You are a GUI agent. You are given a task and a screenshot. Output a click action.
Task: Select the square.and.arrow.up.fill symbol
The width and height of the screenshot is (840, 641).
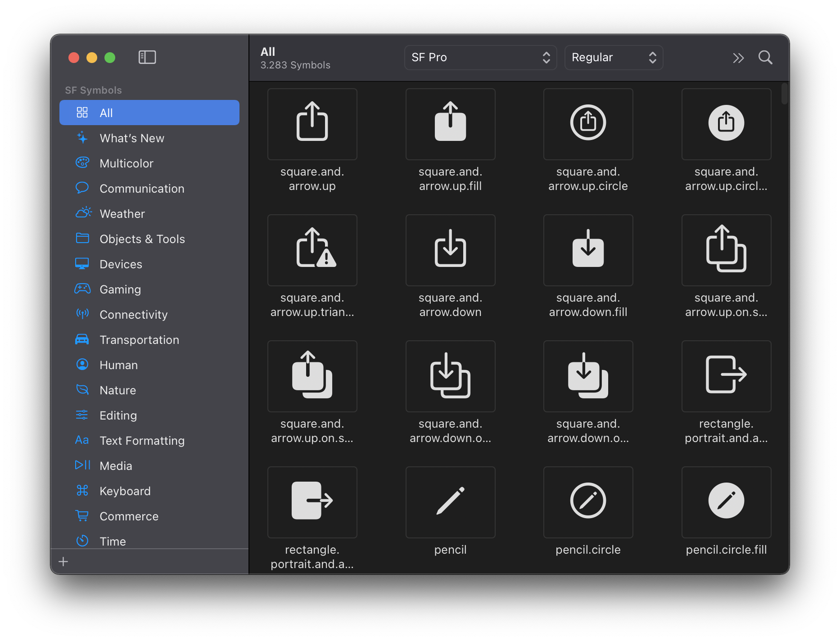(450, 124)
